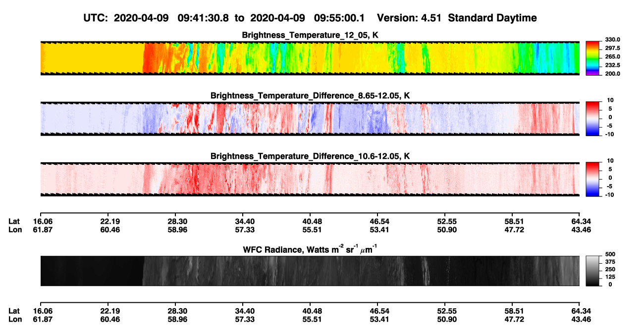The image size is (644, 330).
Task: Select the 'Version: 4.51' text in header
Action: click(409, 18)
